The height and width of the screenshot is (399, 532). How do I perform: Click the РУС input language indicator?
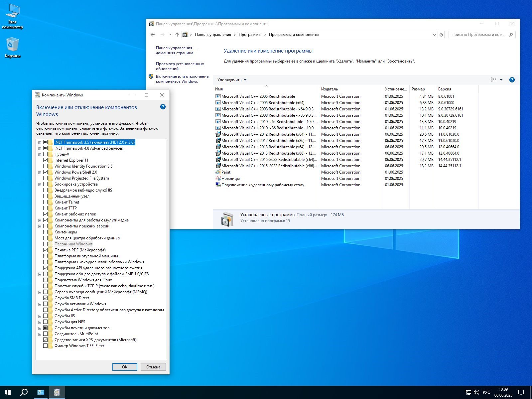(x=486, y=392)
